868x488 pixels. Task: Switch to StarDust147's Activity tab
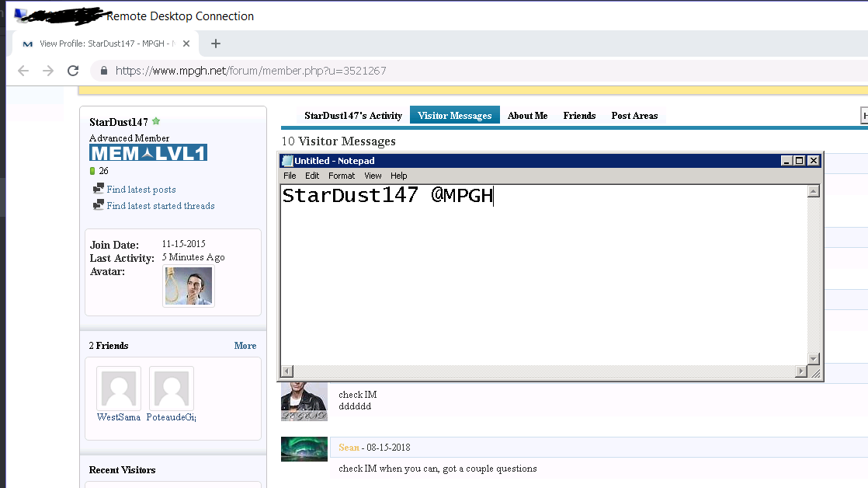[353, 115]
